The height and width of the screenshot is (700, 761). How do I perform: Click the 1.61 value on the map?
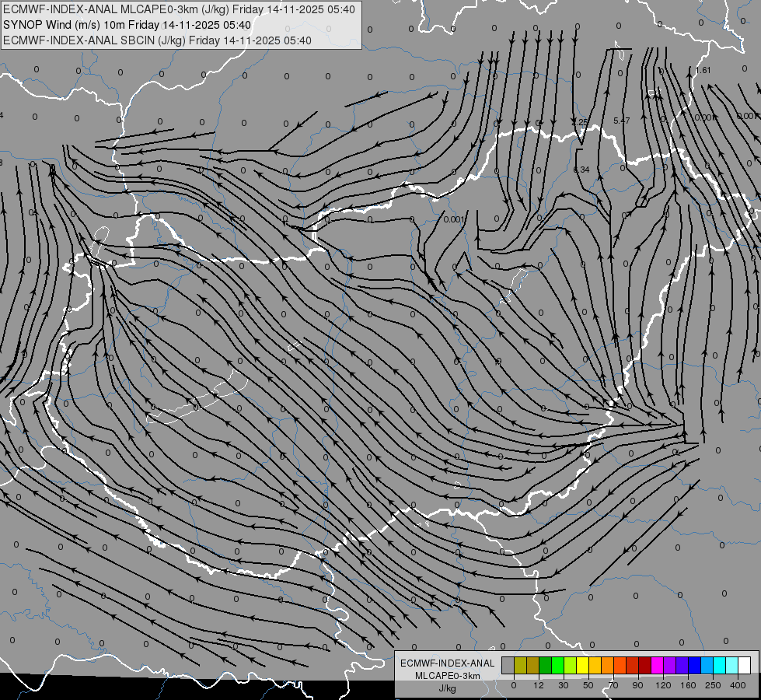coord(703,71)
